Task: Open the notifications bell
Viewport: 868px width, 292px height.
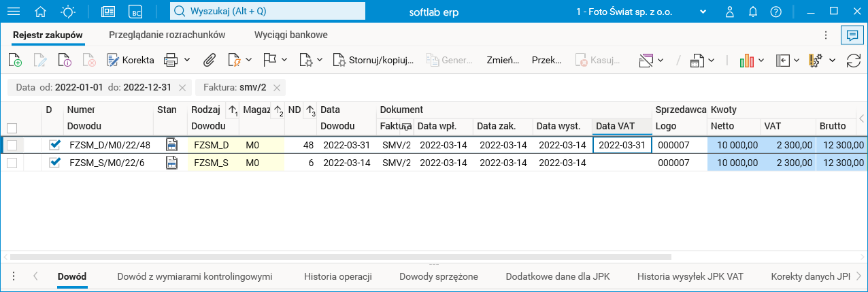Action: [753, 12]
